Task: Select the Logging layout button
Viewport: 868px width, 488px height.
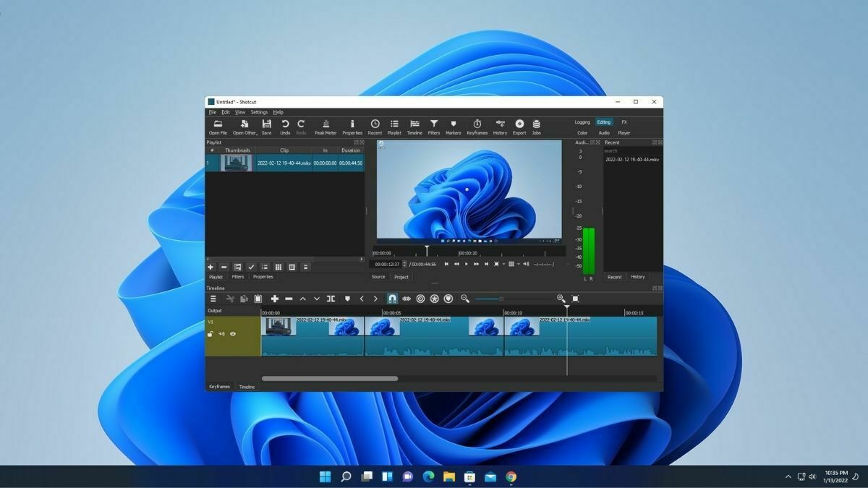Action: (x=582, y=122)
